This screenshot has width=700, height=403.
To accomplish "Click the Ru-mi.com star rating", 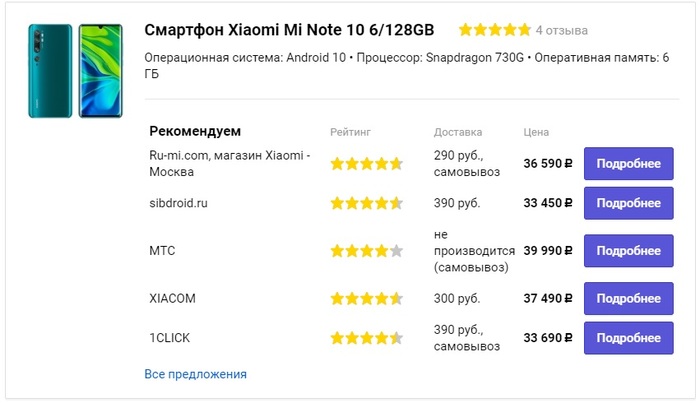I will point(366,164).
